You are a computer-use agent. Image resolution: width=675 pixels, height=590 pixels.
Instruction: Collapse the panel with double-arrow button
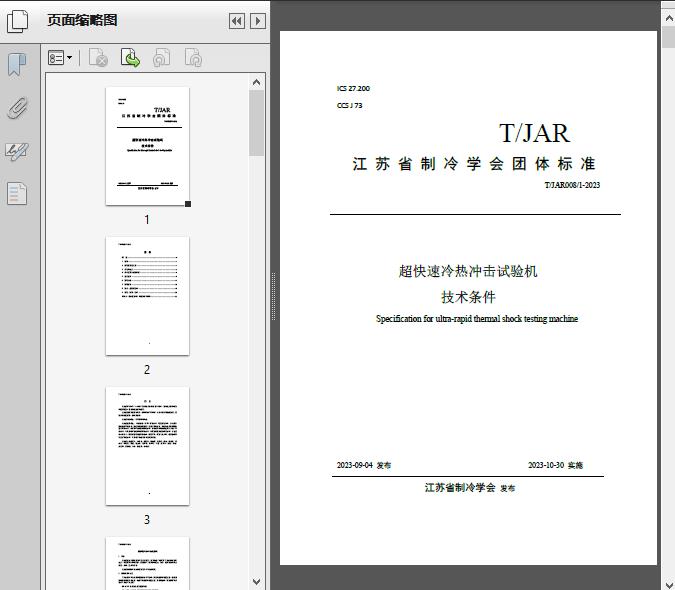click(x=237, y=21)
